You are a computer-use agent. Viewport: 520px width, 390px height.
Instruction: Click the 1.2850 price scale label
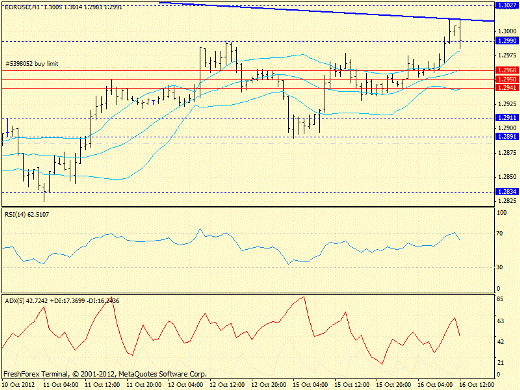(507, 177)
